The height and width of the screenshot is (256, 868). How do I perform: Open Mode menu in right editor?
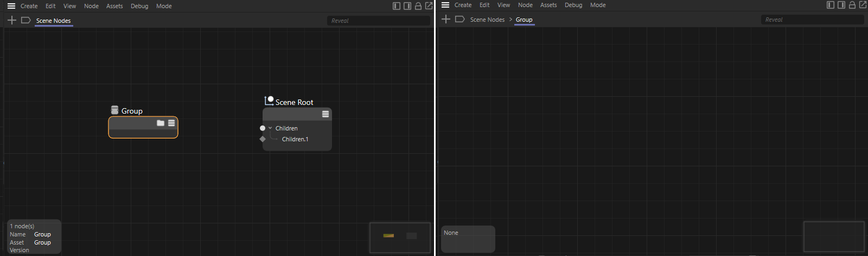598,5
